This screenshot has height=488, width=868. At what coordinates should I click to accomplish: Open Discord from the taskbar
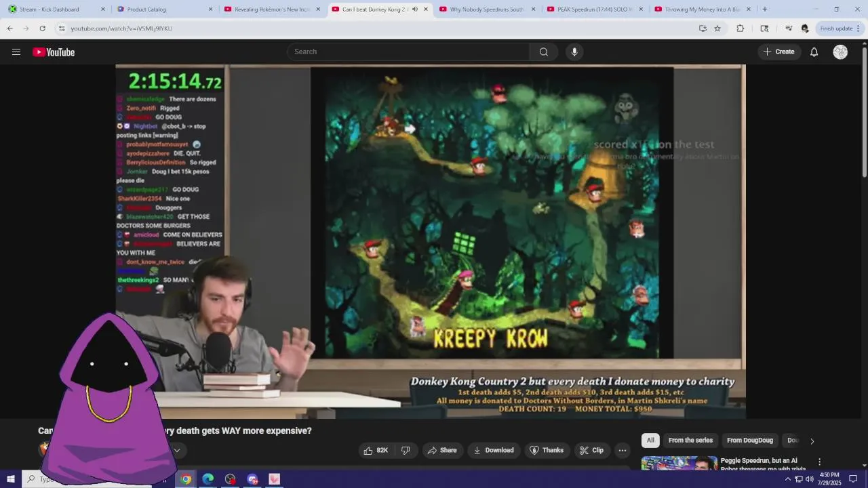[252, 479]
